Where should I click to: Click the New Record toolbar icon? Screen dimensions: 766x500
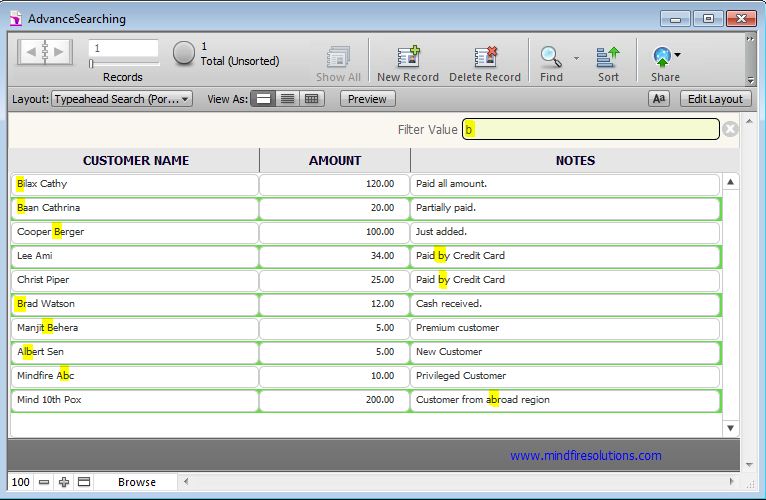point(407,57)
